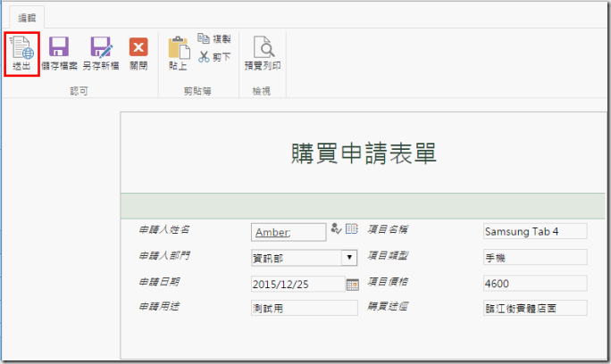Close the form with 關閉 icon

(x=138, y=54)
